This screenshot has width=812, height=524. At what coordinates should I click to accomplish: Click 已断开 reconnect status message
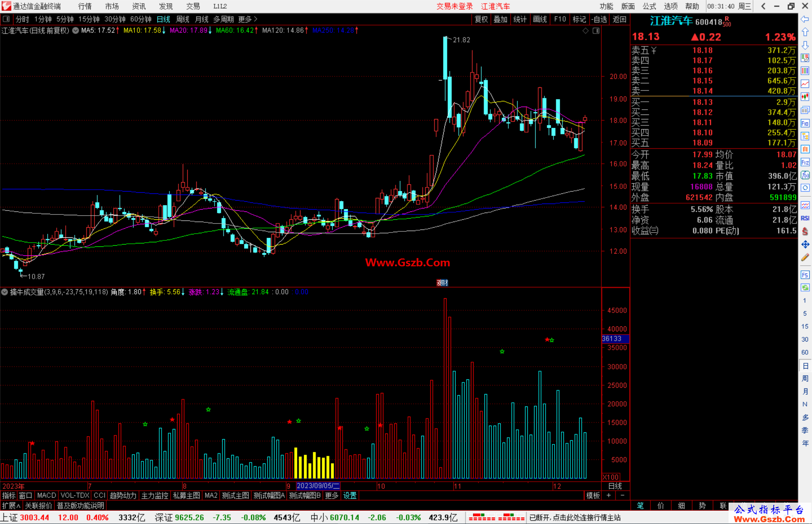click(x=575, y=518)
